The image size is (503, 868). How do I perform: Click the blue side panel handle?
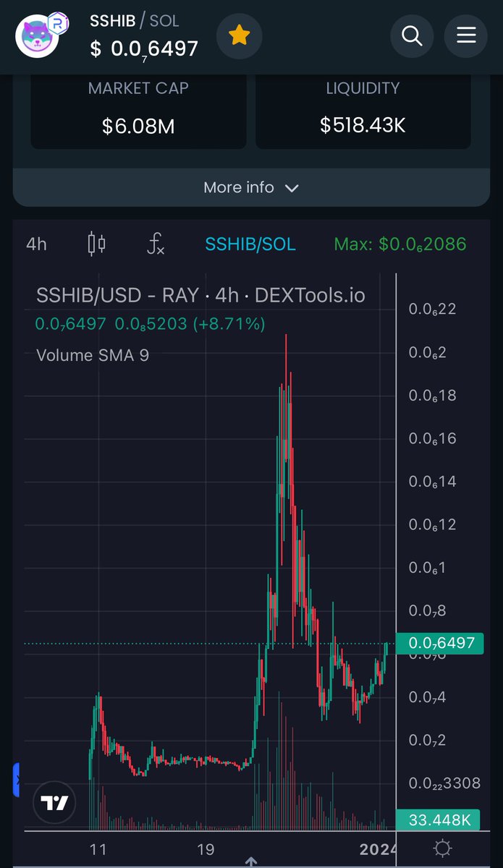click(x=16, y=780)
